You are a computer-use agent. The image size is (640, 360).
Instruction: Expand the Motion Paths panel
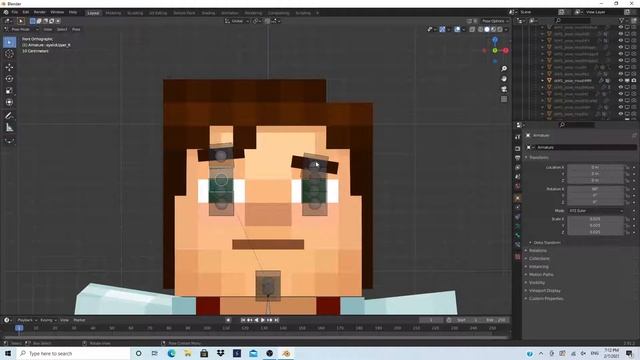[x=541, y=275]
